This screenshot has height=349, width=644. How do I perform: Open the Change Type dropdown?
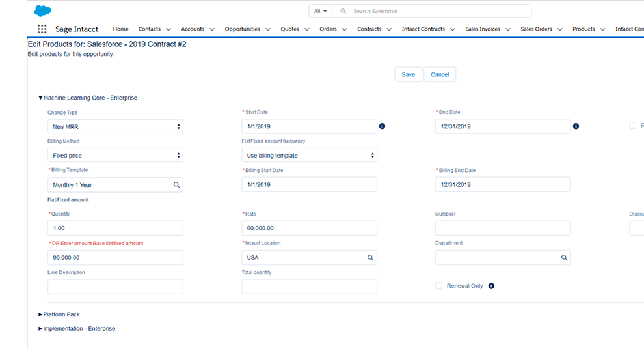click(115, 126)
